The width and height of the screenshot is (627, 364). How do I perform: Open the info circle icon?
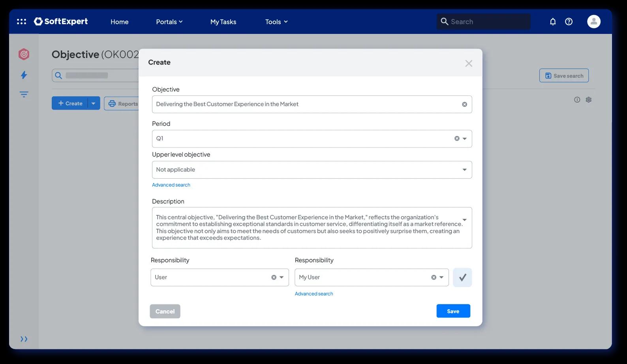[577, 100]
